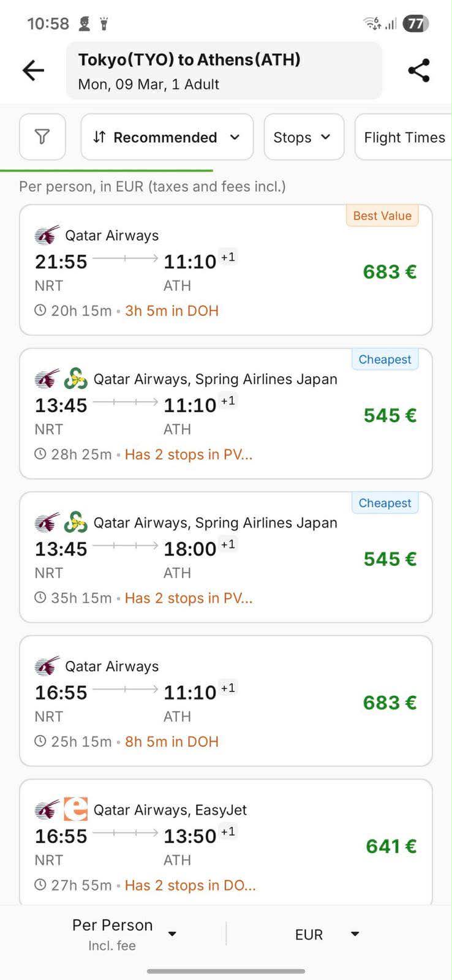
Task: Open the Recommended sort dropdown
Action: pyautogui.click(x=167, y=137)
